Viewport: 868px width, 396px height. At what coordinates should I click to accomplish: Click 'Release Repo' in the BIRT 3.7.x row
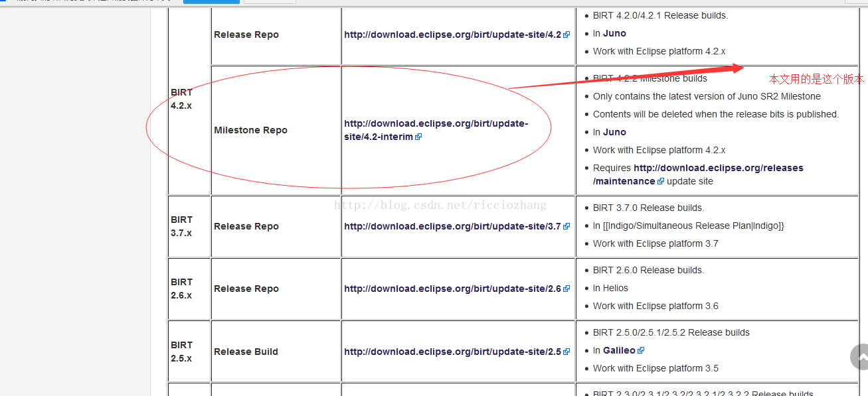point(246,226)
